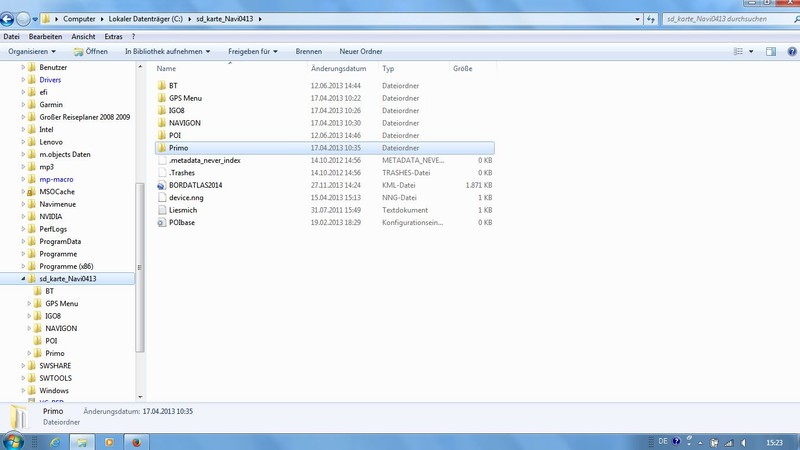This screenshot has height=450, width=800.
Task: Select the POIbase configuration file icon
Action: click(x=161, y=222)
